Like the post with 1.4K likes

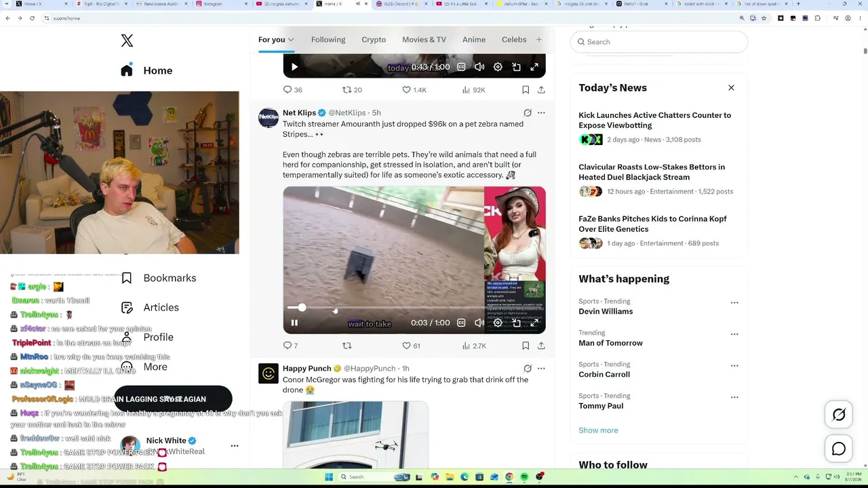tap(414, 89)
